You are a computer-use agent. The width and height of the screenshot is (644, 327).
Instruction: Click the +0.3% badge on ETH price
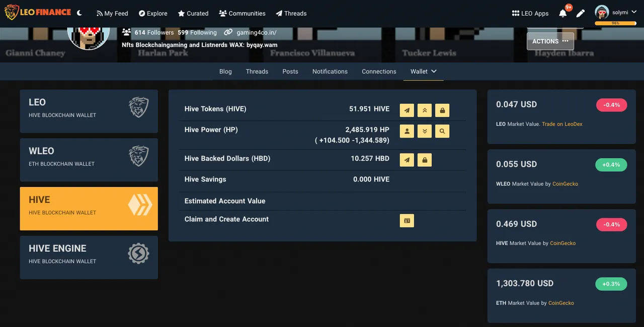611,284
